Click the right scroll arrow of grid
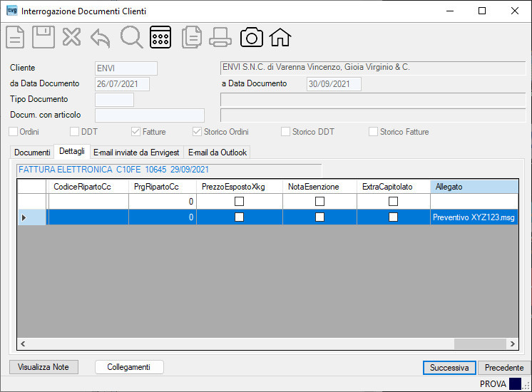Screen dimensions: 532x392 click(x=512, y=344)
